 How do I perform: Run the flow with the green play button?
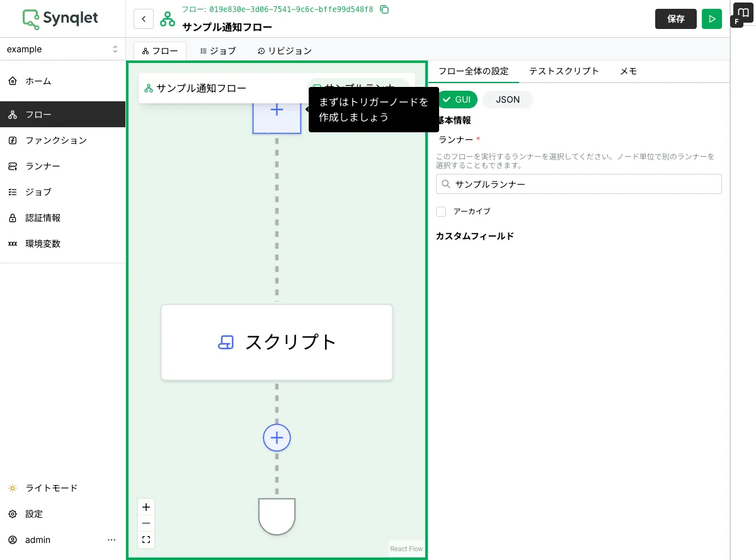(712, 19)
